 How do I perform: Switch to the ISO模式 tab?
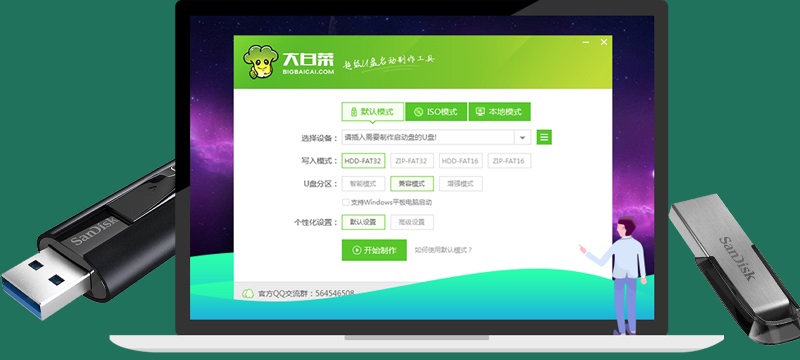click(436, 112)
